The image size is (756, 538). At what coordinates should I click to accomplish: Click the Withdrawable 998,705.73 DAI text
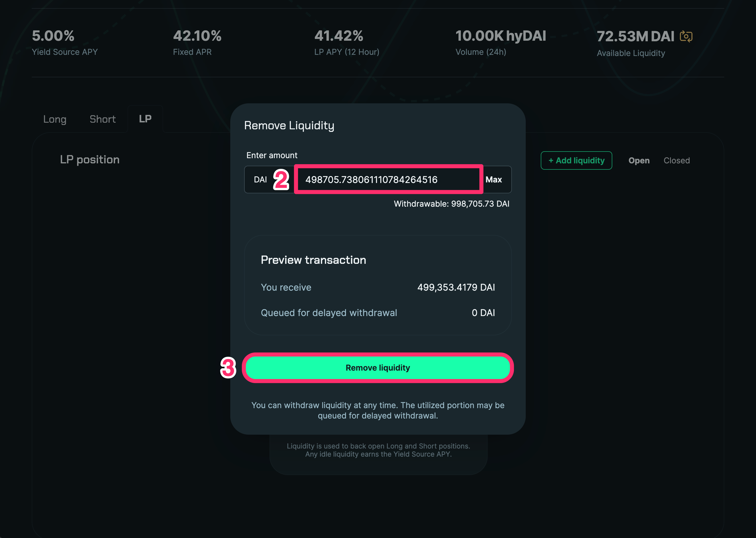pyautogui.click(x=451, y=204)
